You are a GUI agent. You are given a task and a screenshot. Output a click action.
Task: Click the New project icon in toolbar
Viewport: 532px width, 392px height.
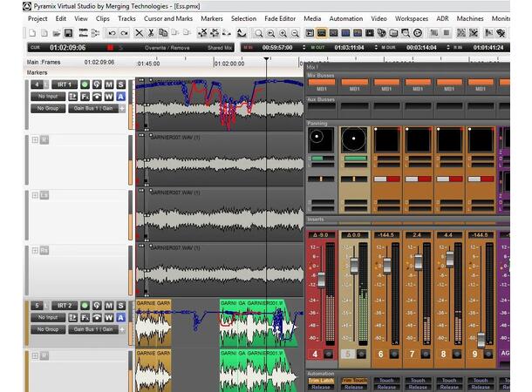pos(32,33)
